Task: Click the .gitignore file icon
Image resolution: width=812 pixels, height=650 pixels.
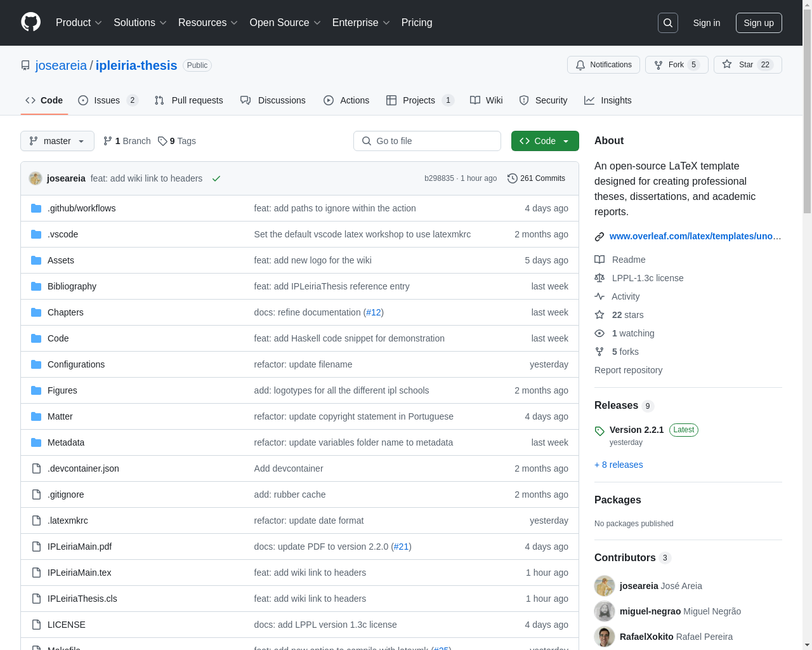Action: (36, 494)
